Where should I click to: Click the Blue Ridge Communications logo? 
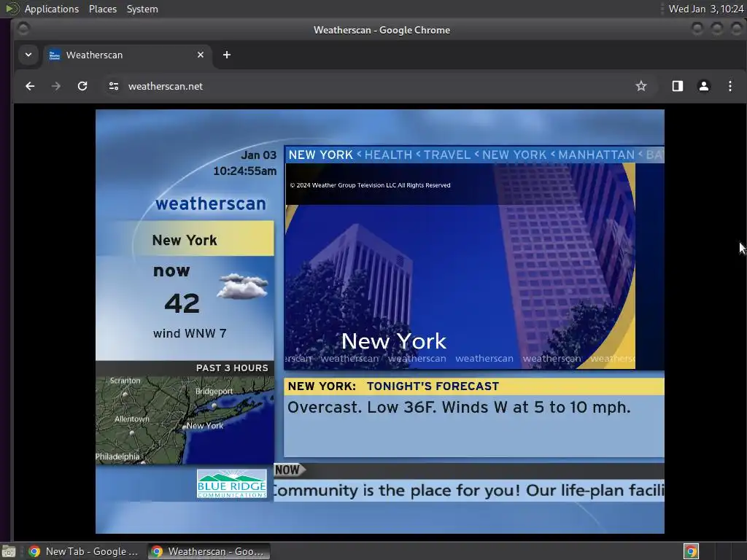coord(231,484)
